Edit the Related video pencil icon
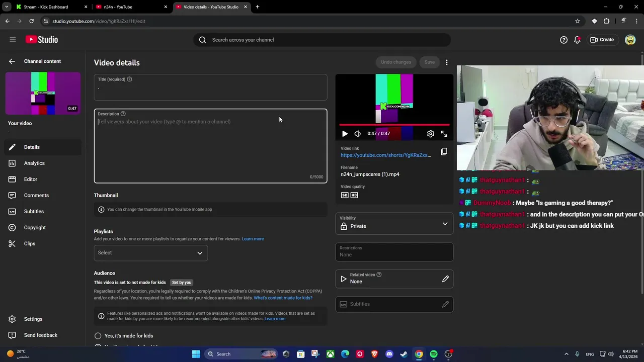Screen dimensions: 644x362 pos(445,279)
